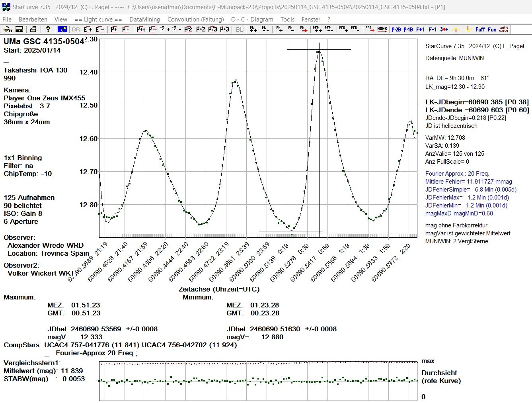Screen dimensions: 532x403
Task: Toggle Fon in the toolbar
Action: click(x=492, y=29)
